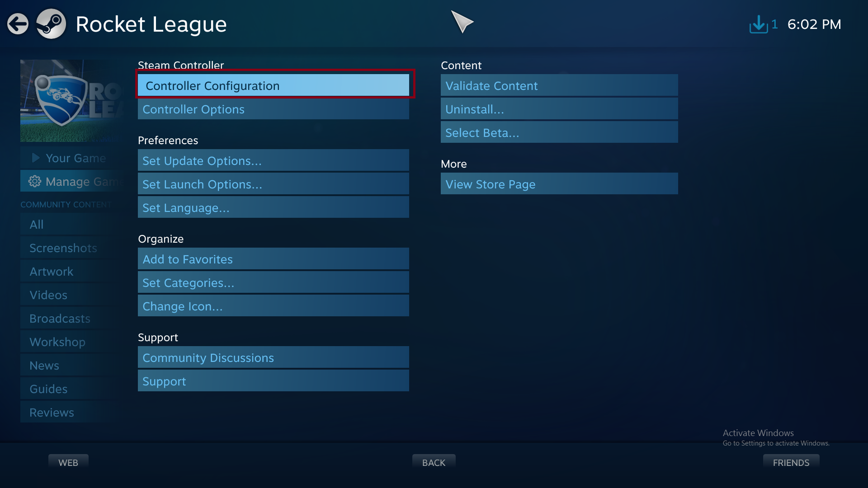
Task: Click the Your Game play button icon
Action: (x=33, y=157)
